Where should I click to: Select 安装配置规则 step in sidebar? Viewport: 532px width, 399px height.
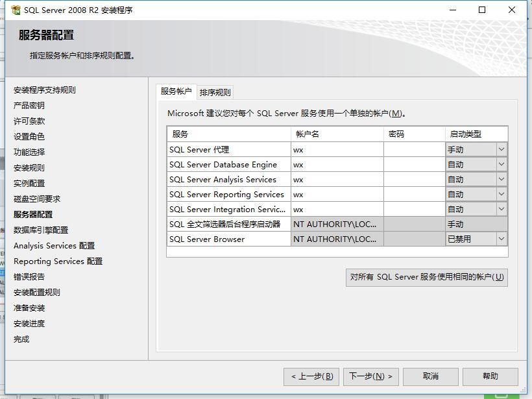[37, 293]
